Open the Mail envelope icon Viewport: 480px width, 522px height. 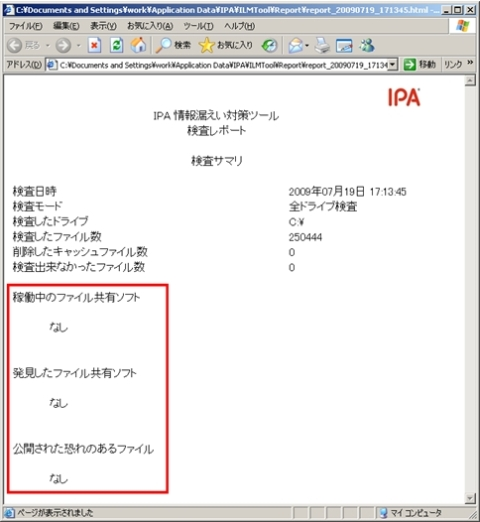[x=296, y=45]
